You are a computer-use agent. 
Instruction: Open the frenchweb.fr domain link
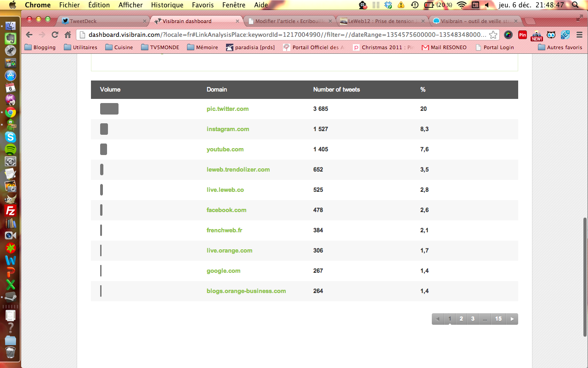click(224, 230)
